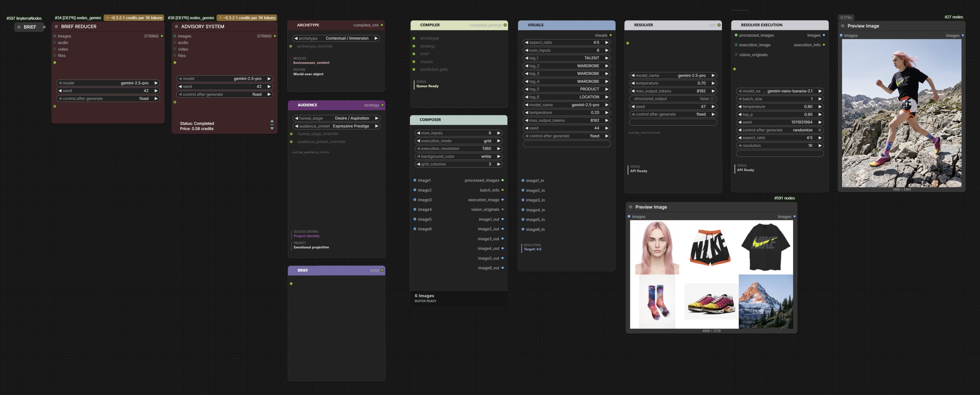980x395 pixels.
Task: Open execution_mode dropdown in COMPOSER
Action: 458,141
